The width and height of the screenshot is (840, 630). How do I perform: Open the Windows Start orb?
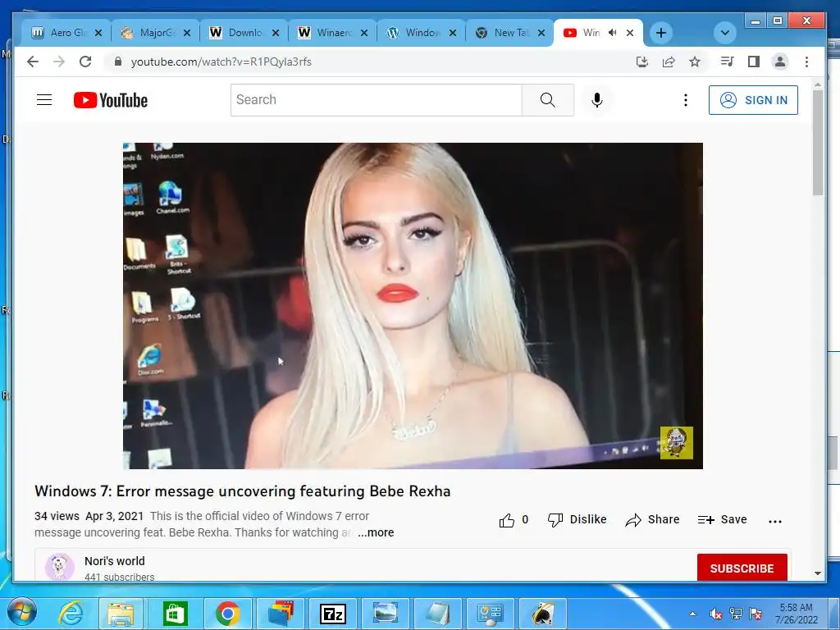click(22, 612)
